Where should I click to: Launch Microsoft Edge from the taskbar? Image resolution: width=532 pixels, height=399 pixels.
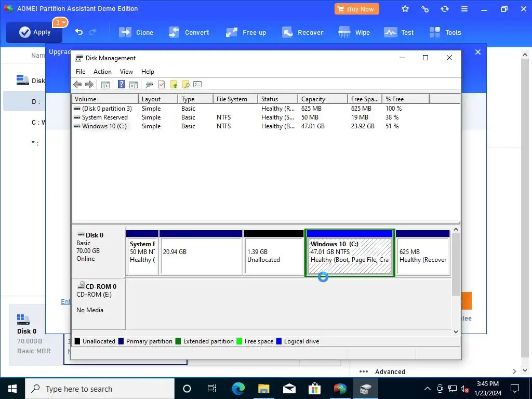click(x=238, y=389)
